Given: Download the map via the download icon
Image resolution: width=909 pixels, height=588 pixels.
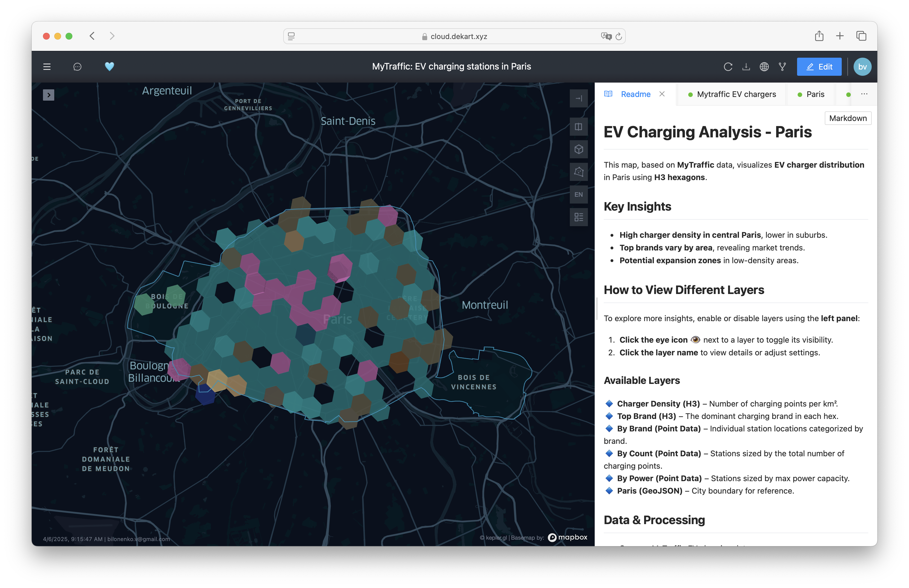Looking at the screenshot, I should 746,67.
